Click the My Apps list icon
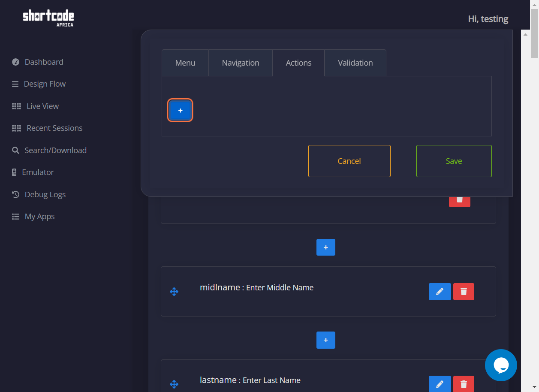Image resolution: width=539 pixels, height=392 pixels. point(16,217)
